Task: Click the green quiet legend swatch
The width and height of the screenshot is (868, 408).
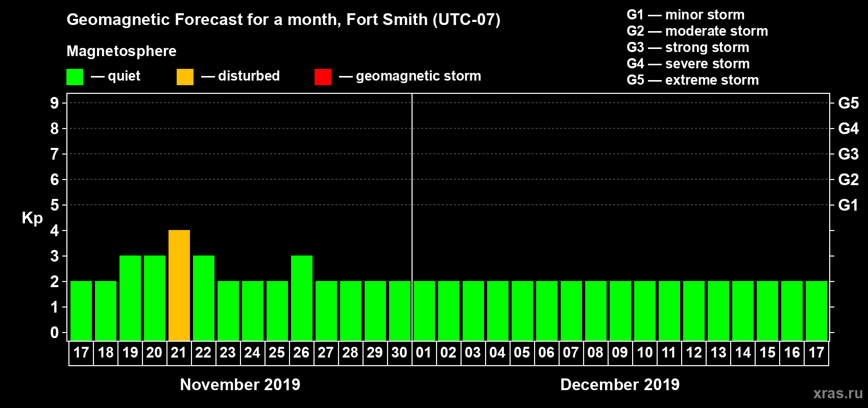Action: click(x=75, y=77)
